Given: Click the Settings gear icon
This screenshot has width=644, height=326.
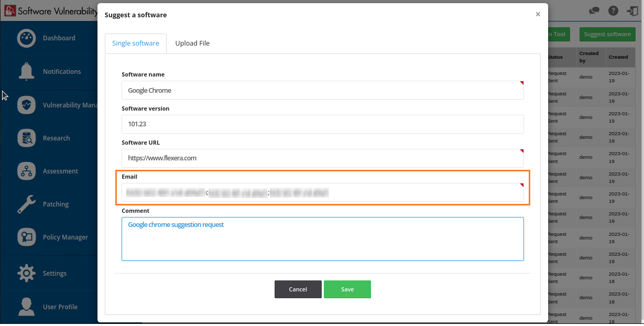Looking at the screenshot, I should pyautogui.click(x=26, y=273).
